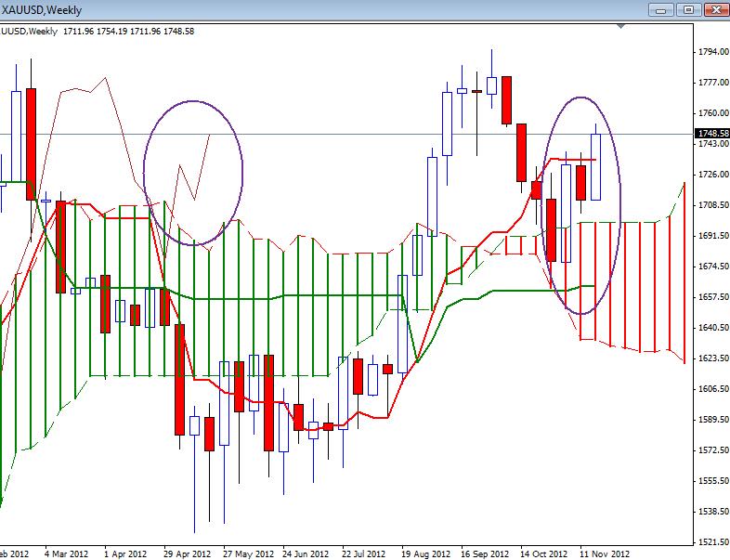
Task: Click the 1657.50 price scale label
Action: coord(713,296)
